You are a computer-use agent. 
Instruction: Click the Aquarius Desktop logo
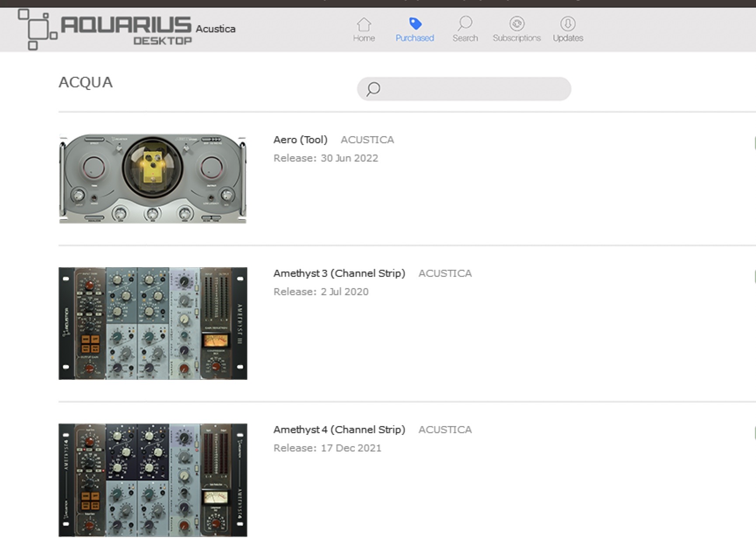(105, 29)
